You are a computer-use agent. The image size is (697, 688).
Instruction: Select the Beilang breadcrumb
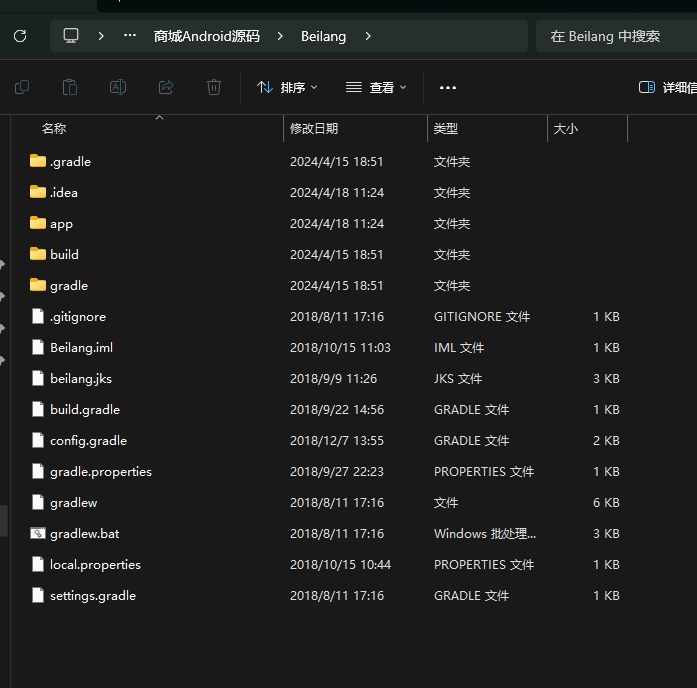click(323, 36)
